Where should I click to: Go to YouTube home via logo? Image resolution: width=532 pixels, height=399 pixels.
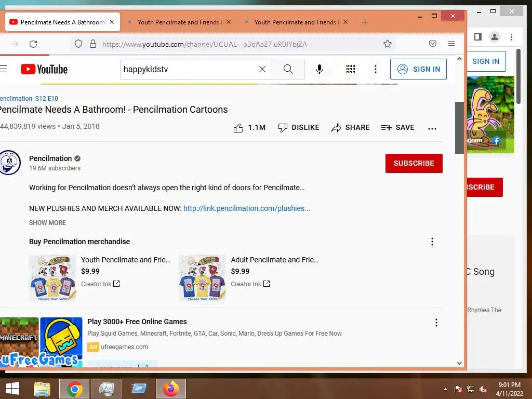44,69
